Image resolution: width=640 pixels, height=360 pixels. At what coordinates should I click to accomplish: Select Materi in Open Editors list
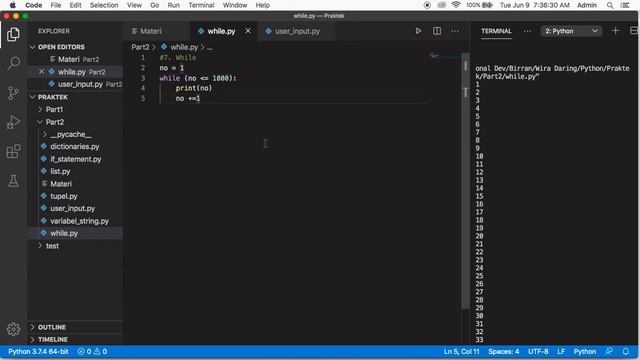point(76,59)
